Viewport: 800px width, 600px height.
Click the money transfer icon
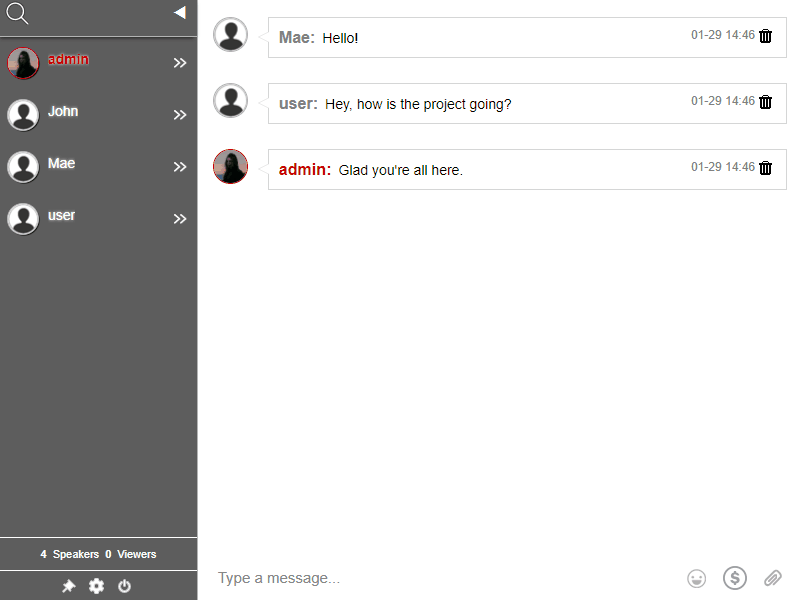735,578
